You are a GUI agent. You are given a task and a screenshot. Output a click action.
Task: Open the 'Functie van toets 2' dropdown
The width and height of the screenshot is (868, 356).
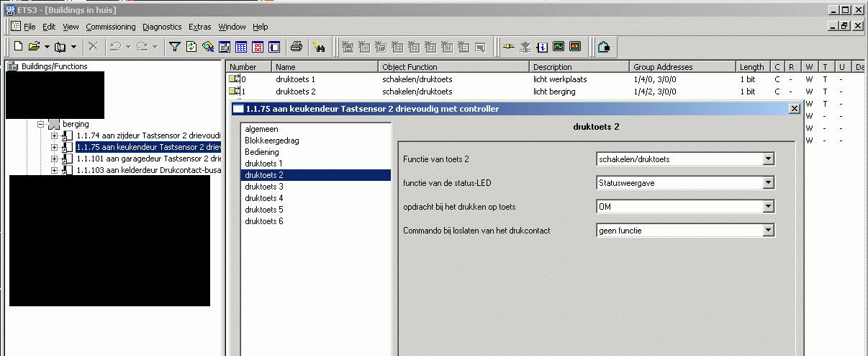click(x=768, y=159)
